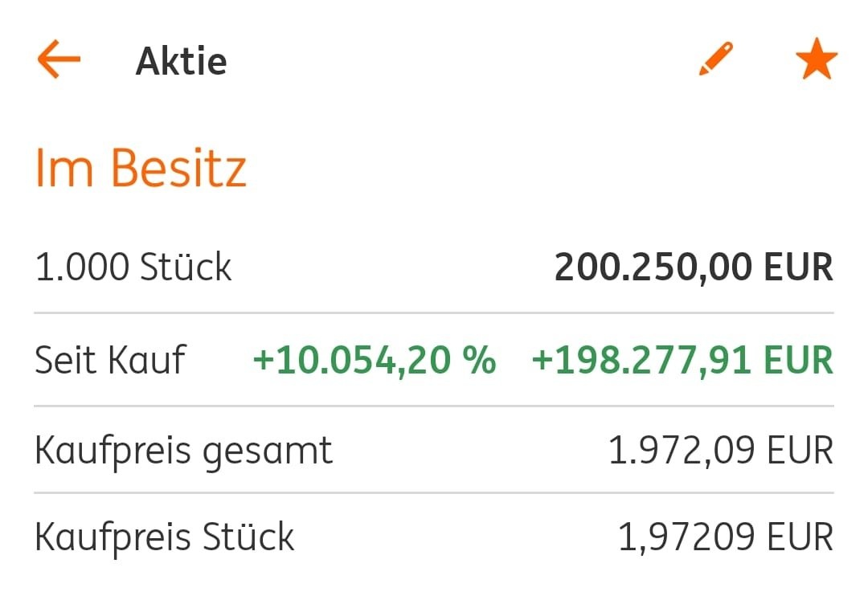Click the divider line below '1.000 Stück'
Image resolution: width=868 pixels, height=592 pixels.
pos(434,312)
